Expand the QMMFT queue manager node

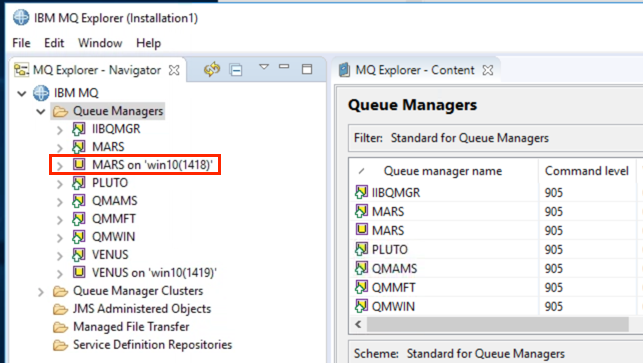pos(60,220)
